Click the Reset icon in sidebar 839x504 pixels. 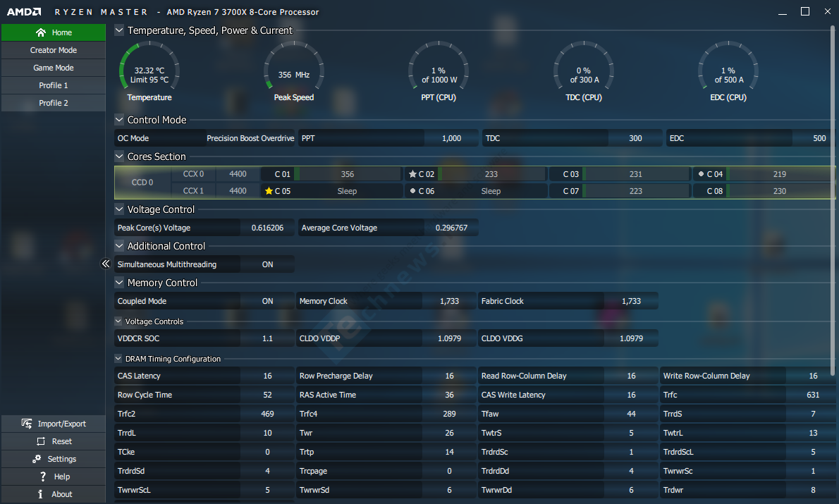41,441
